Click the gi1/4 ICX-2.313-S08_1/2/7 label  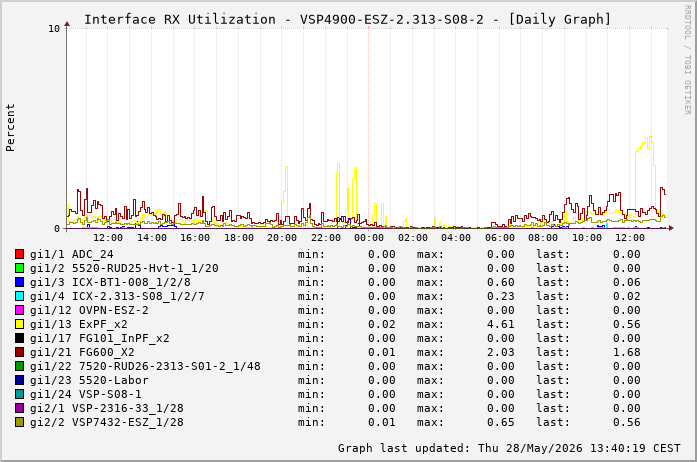pyautogui.click(x=117, y=296)
